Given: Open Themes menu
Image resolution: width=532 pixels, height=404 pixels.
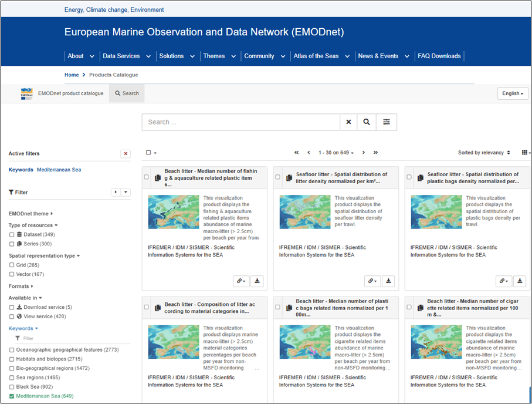Looking at the screenshot, I should pyautogui.click(x=219, y=56).
